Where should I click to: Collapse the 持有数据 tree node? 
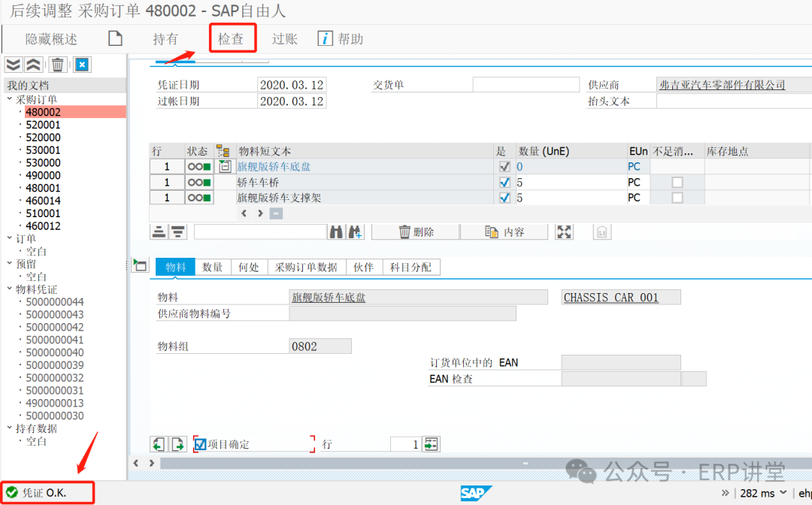(x=9, y=428)
